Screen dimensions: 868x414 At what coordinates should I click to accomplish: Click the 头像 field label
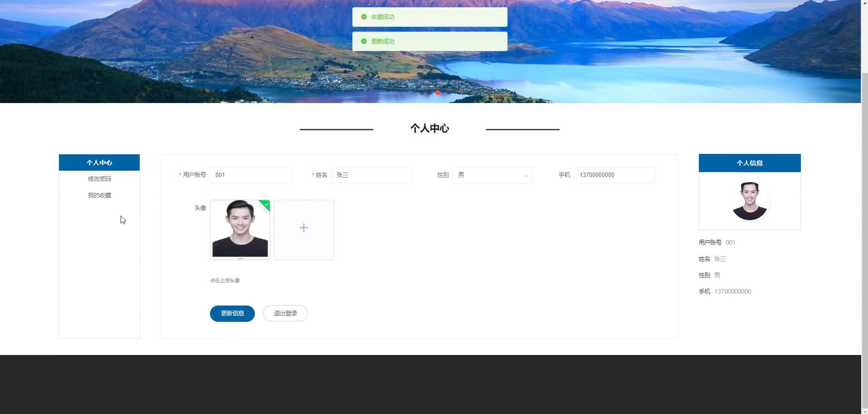(x=200, y=208)
